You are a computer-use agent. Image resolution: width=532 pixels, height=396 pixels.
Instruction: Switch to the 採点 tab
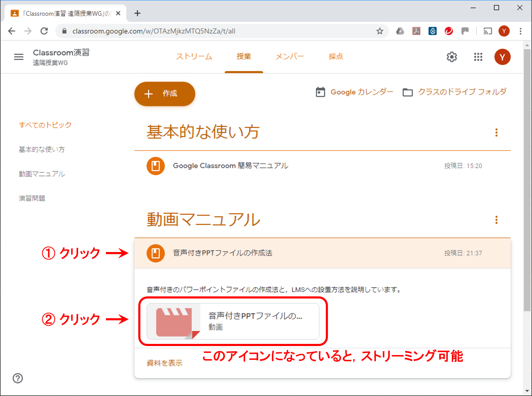336,57
